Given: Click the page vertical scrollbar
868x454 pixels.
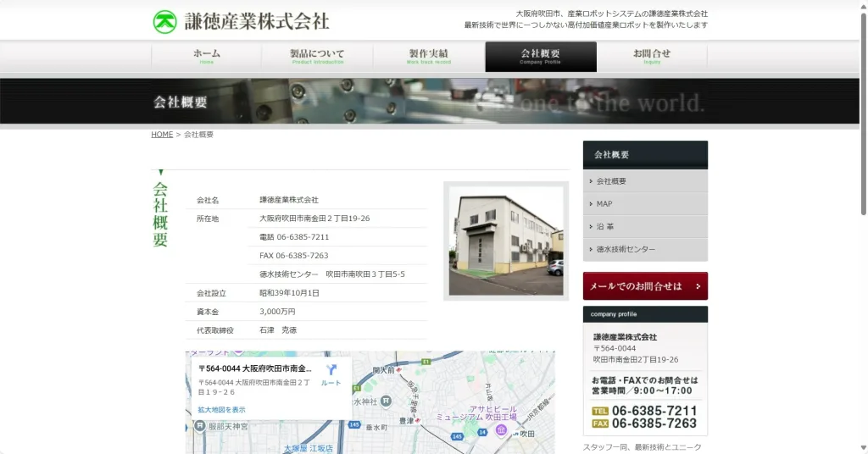Looking at the screenshot, I should click(x=863, y=113).
